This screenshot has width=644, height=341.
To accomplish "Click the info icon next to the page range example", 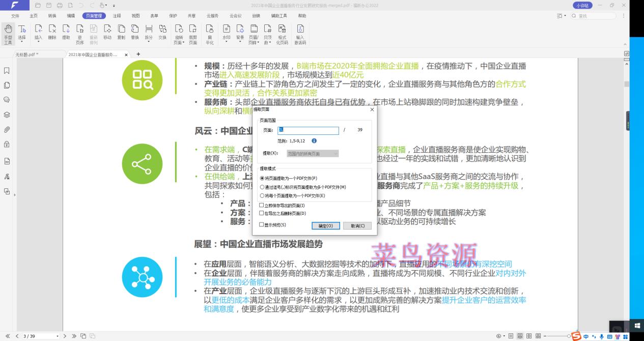I will [314, 140].
